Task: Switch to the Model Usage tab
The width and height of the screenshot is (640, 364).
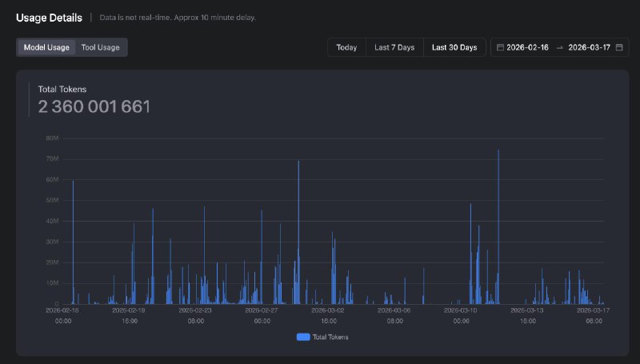Action: [x=46, y=47]
